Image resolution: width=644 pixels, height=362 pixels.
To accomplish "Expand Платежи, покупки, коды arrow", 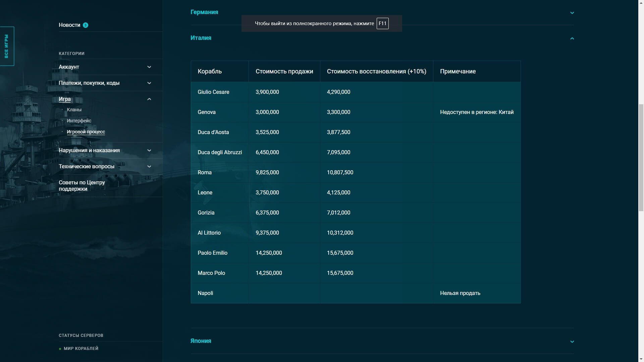I will pyautogui.click(x=149, y=83).
